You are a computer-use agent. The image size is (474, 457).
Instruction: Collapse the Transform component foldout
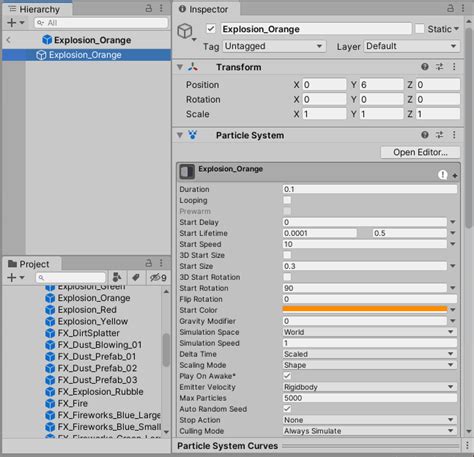(x=180, y=67)
